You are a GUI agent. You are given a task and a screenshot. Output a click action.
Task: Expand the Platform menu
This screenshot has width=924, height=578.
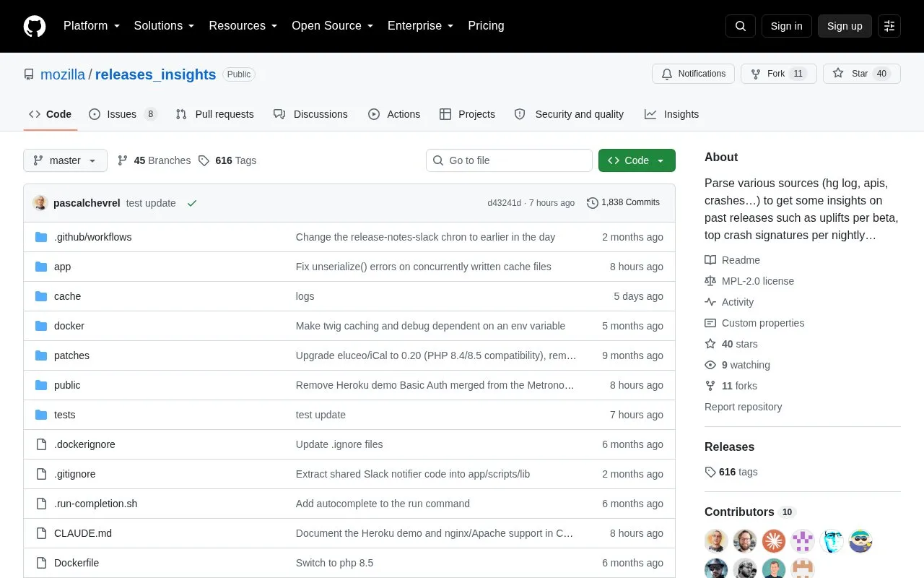(92, 26)
